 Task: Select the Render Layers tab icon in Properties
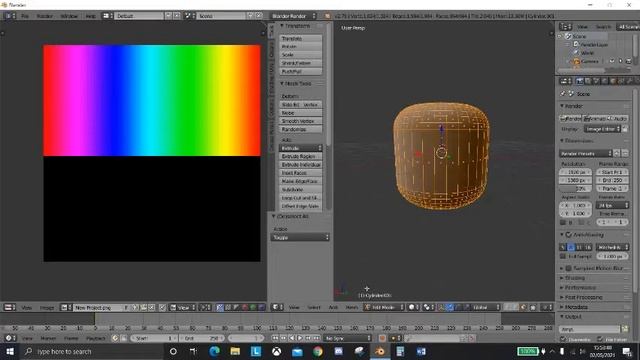(x=588, y=81)
